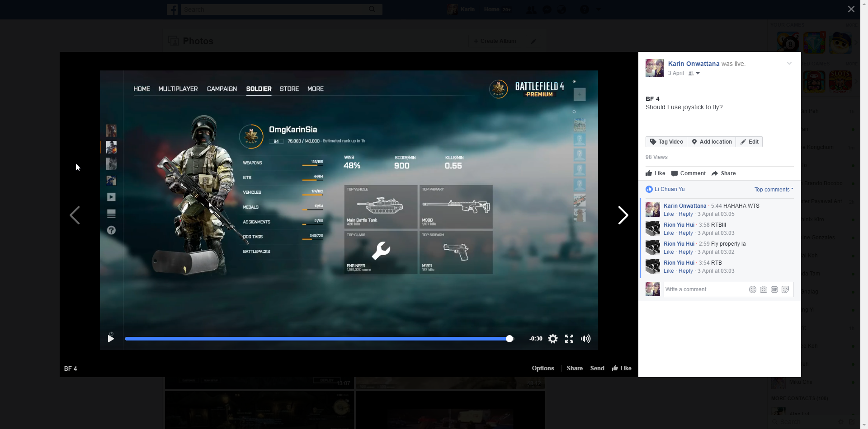The height and width of the screenshot is (429, 868).
Task: Open the CAMPAIGN tab
Action: 222,89
